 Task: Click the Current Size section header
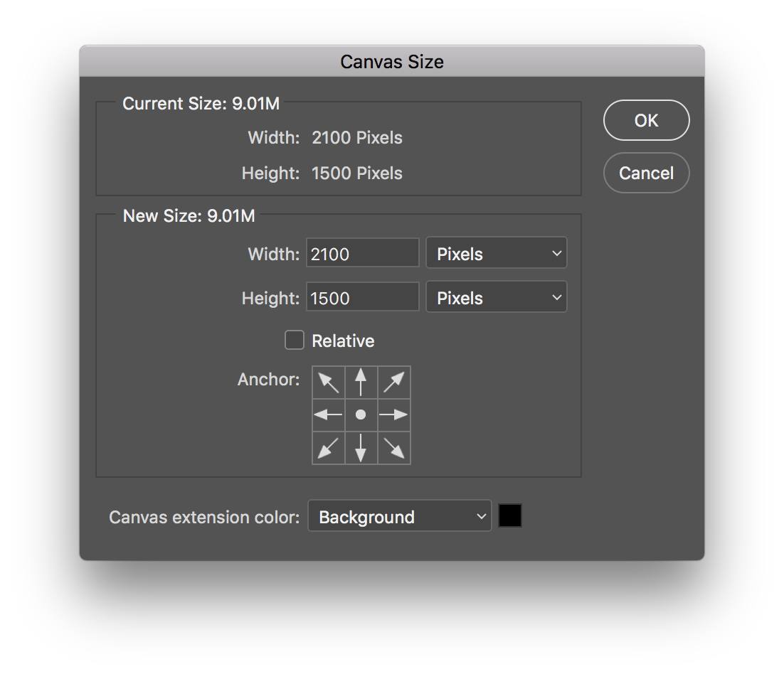201,103
